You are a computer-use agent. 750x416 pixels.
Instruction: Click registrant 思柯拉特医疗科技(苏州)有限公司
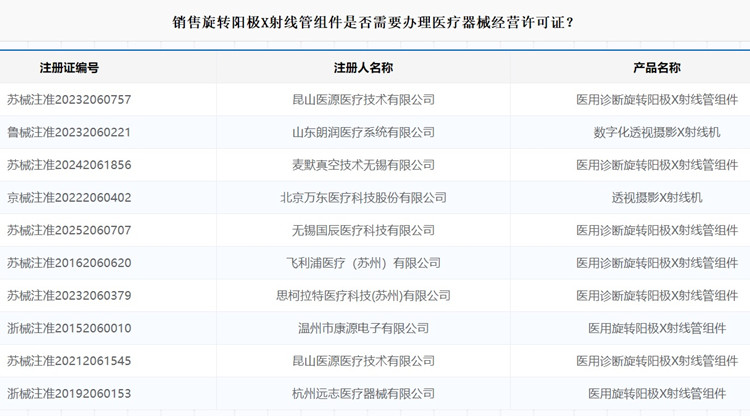pyautogui.click(x=364, y=296)
